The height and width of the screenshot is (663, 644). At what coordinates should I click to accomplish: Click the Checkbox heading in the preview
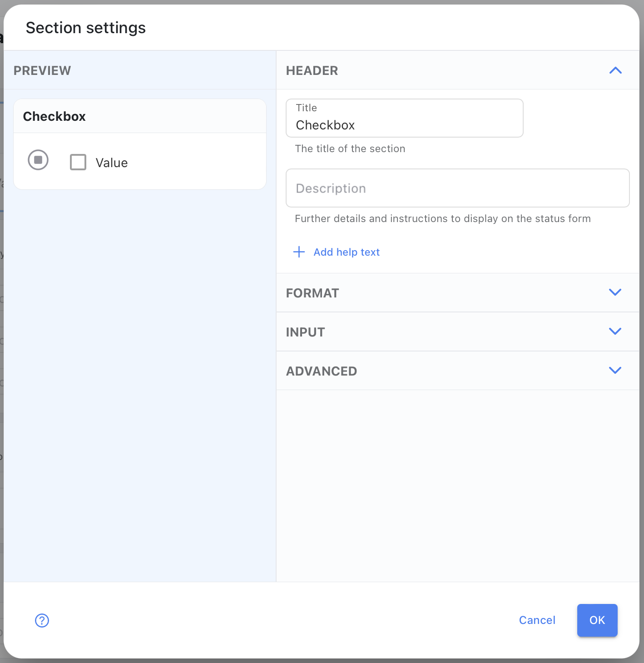point(54,116)
